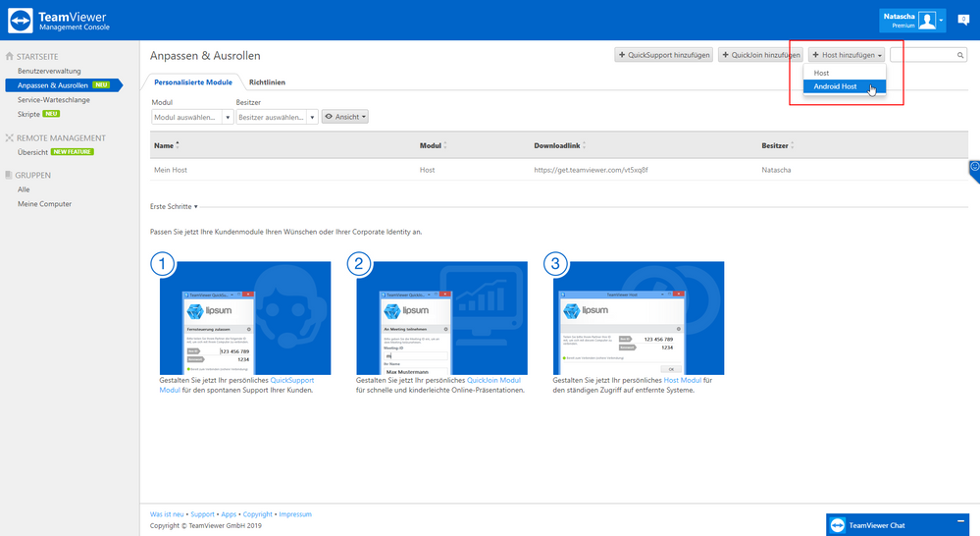Minimize the TeamViewer Chat bar
Screen dimensions: 980x536
tap(960, 521)
